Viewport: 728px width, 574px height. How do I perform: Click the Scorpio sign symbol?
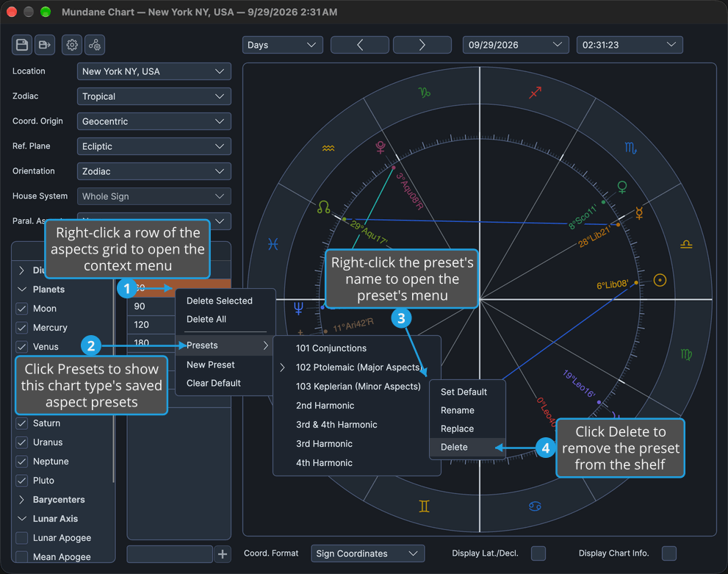tap(630, 148)
